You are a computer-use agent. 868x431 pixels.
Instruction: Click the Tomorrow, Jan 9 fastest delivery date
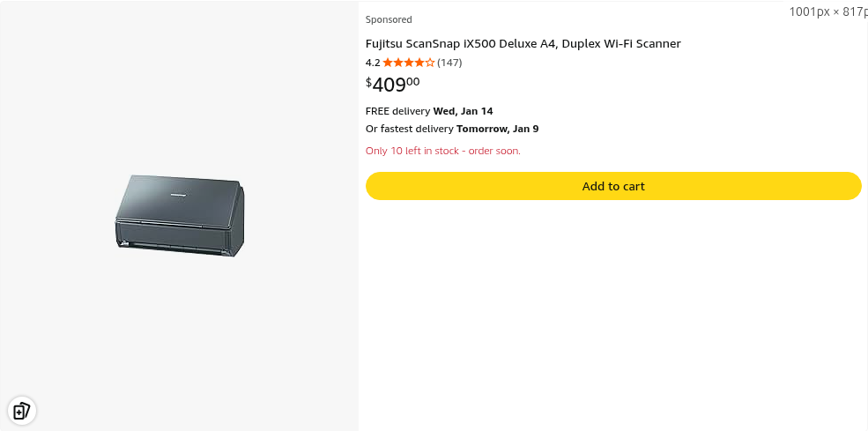coord(497,129)
